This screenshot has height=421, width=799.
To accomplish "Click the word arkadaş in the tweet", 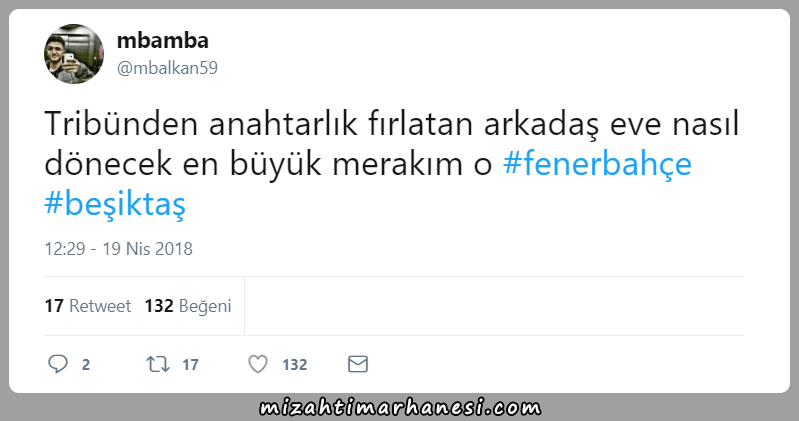I will pos(541,125).
